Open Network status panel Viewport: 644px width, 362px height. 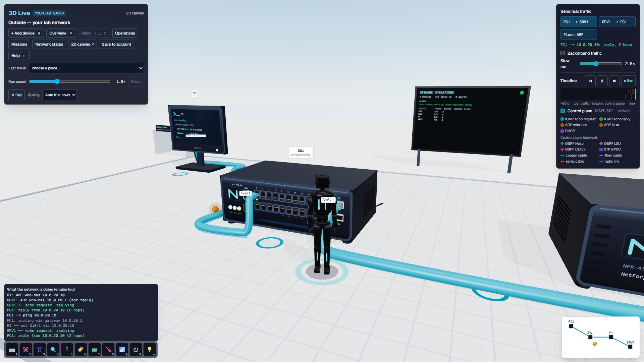coord(49,44)
